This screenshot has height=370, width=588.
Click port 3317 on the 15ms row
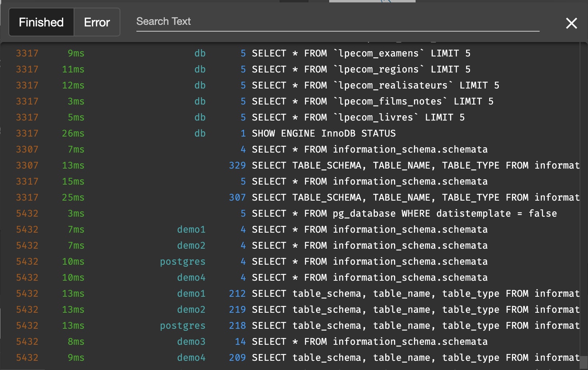coord(27,181)
